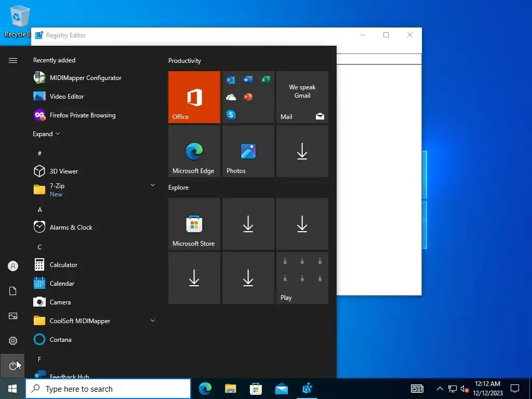The width and height of the screenshot is (532, 399).
Task: Open the notification Action Center
Action: pyautogui.click(x=515, y=389)
